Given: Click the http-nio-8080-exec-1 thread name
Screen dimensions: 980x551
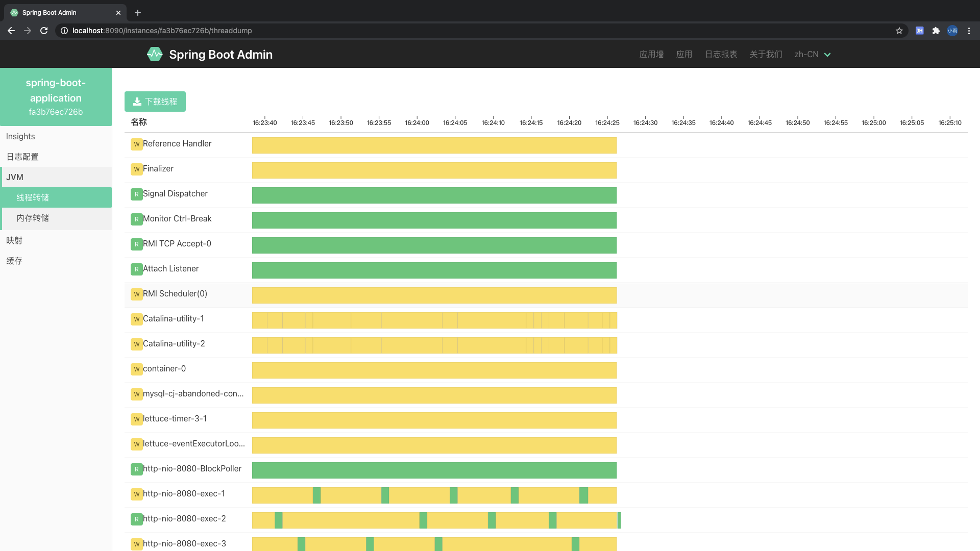Looking at the screenshot, I should (184, 493).
